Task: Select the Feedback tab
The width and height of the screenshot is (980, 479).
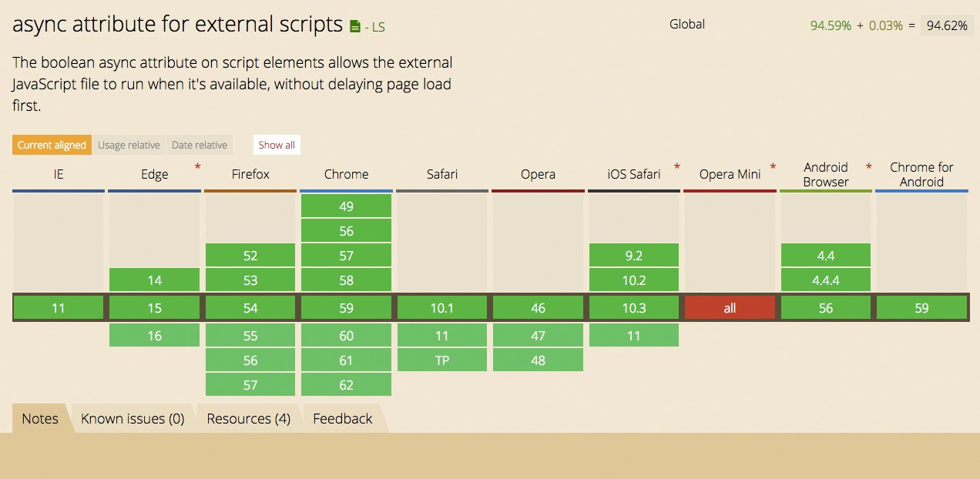Action: 342,418
